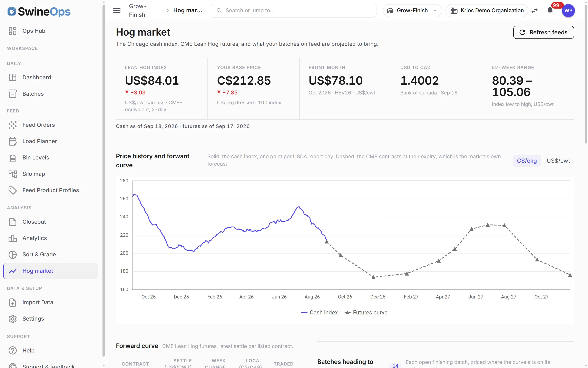Open the WP user avatar menu

pos(568,10)
